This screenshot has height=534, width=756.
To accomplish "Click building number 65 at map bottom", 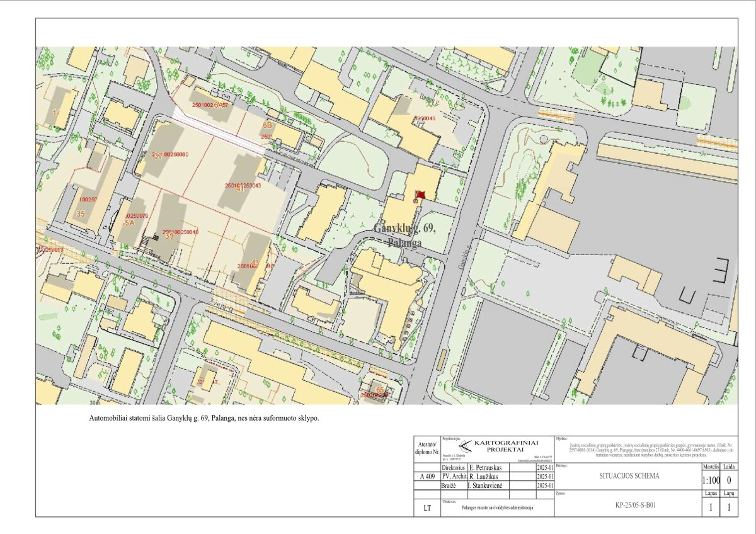I will 380,390.
